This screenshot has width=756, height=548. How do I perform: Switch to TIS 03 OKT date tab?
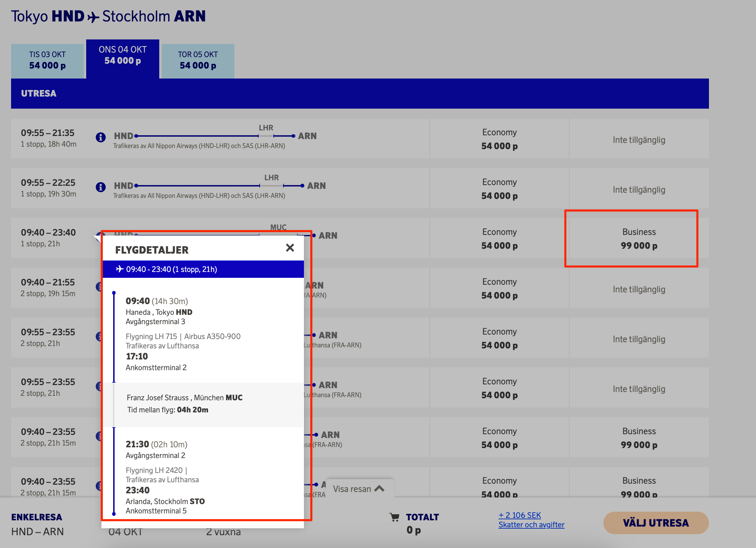pos(47,60)
